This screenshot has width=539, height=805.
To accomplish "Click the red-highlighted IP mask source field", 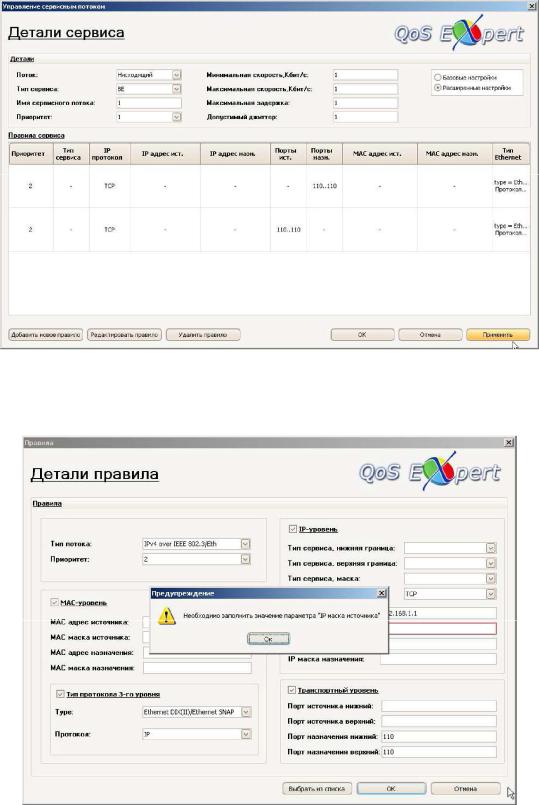I will click(x=442, y=628).
